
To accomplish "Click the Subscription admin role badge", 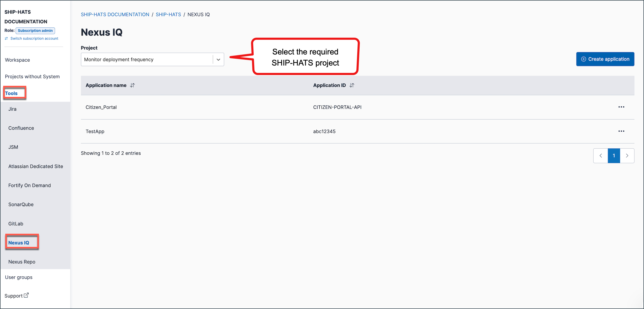I will coord(35,31).
